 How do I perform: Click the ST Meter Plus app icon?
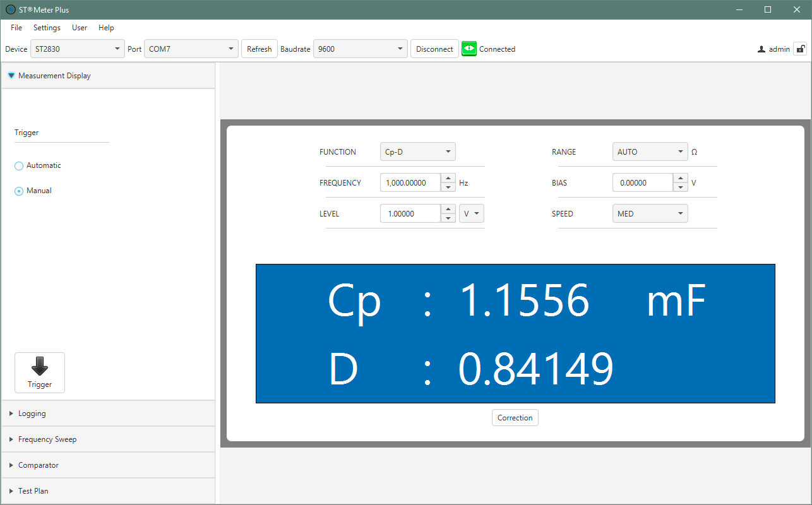pyautogui.click(x=10, y=9)
